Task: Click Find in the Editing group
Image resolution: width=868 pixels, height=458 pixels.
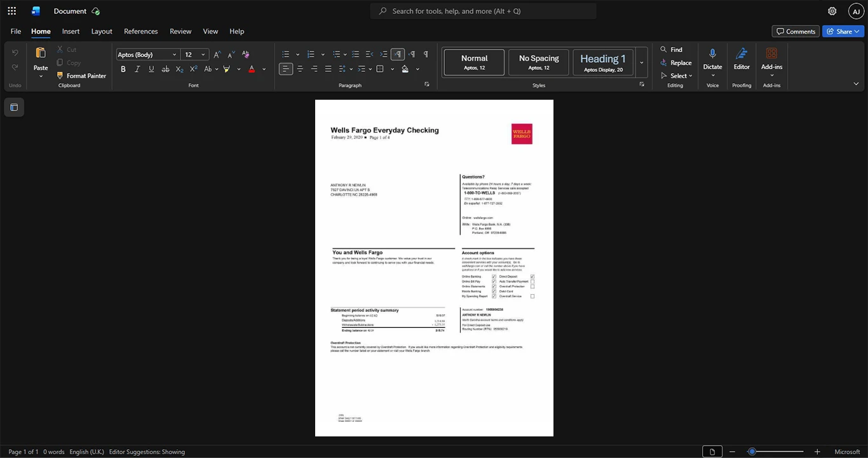Action: tap(671, 50)
